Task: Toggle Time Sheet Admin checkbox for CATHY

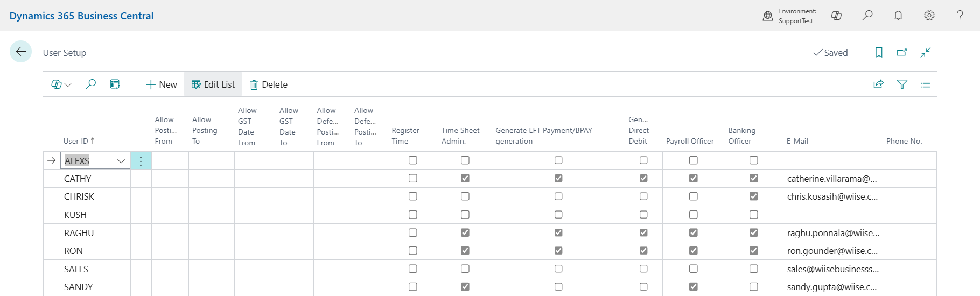Action: tap(465, 178)
